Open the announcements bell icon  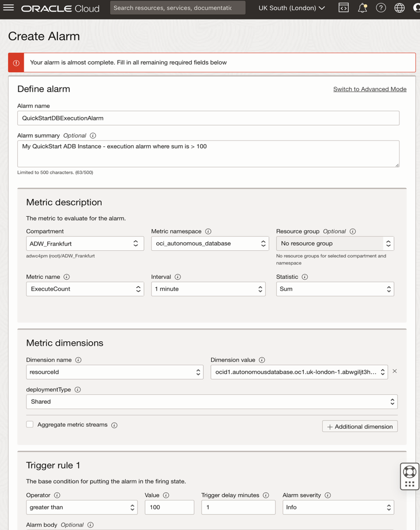click(362, 8)
